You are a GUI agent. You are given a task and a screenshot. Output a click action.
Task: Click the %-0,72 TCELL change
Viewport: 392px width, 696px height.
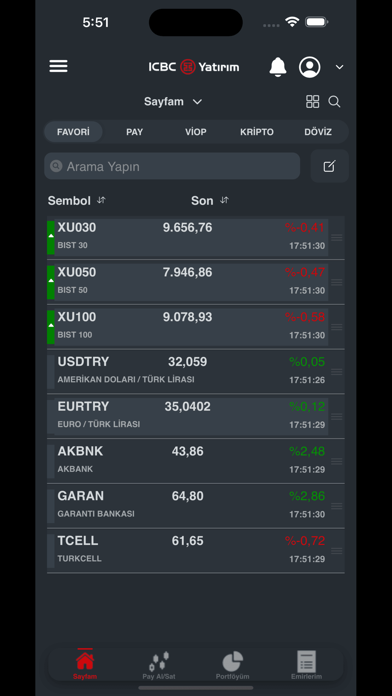click(305, 541)
